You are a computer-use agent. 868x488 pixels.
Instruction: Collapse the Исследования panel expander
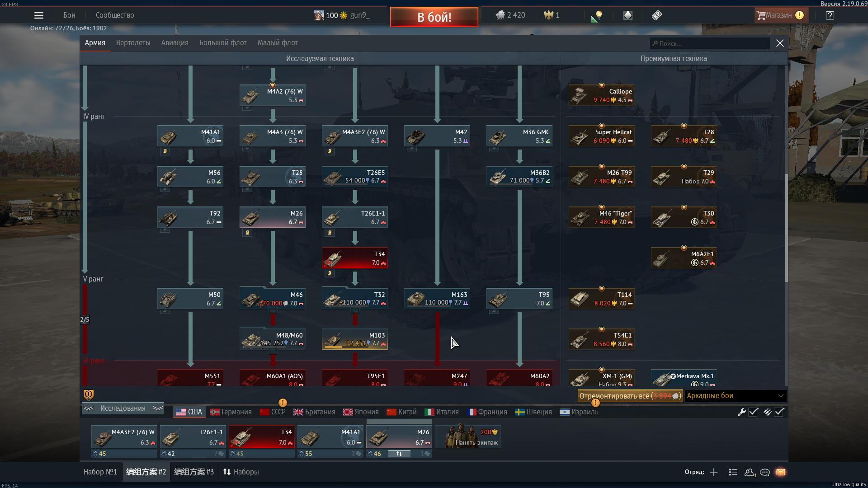click(x=123, y=408)
